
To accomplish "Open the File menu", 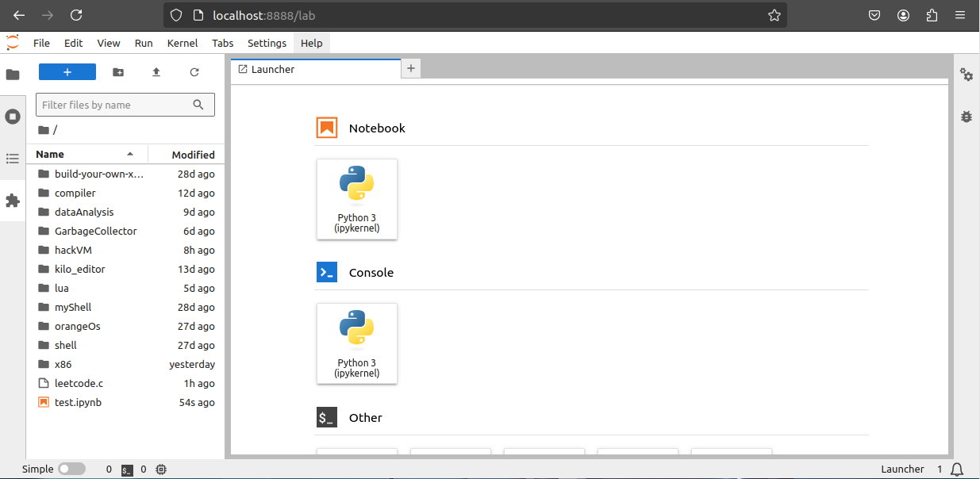I will tap(41, 43).
